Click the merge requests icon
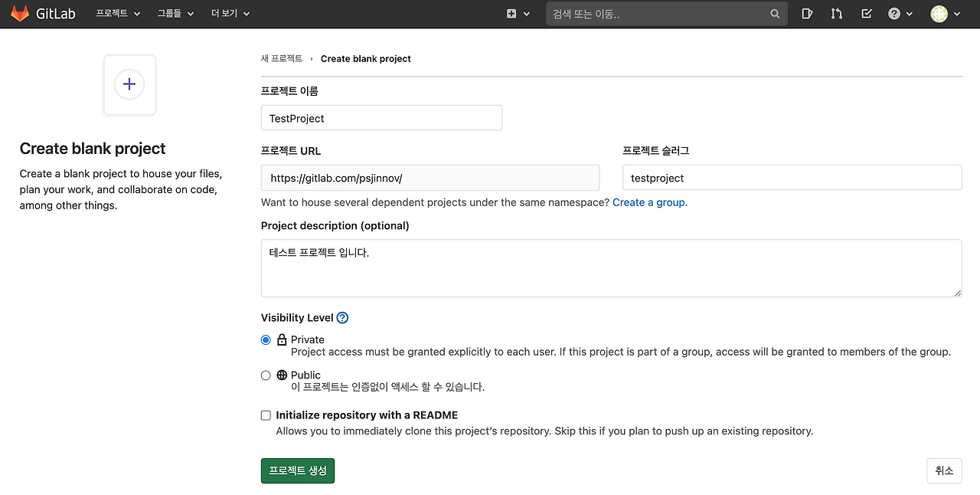980x495 pixels. coord(836,13)
